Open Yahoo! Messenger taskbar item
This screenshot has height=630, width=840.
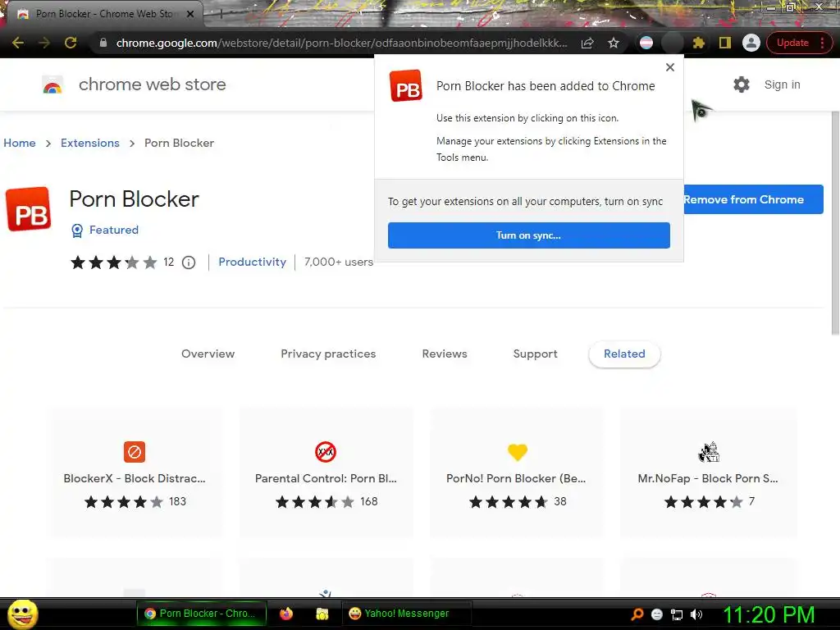[406, 614]
